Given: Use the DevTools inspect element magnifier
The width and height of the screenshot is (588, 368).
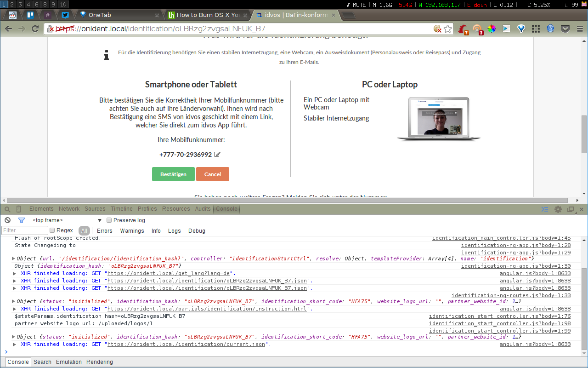Looking at the screenshot, I should [x=8, y=209].
